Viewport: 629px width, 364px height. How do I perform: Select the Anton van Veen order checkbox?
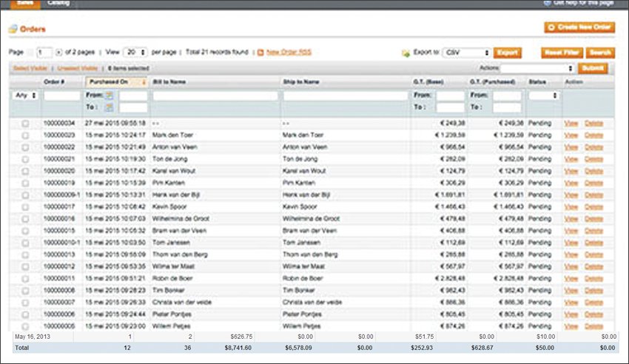pyautogui.click(x=25, y=147)
